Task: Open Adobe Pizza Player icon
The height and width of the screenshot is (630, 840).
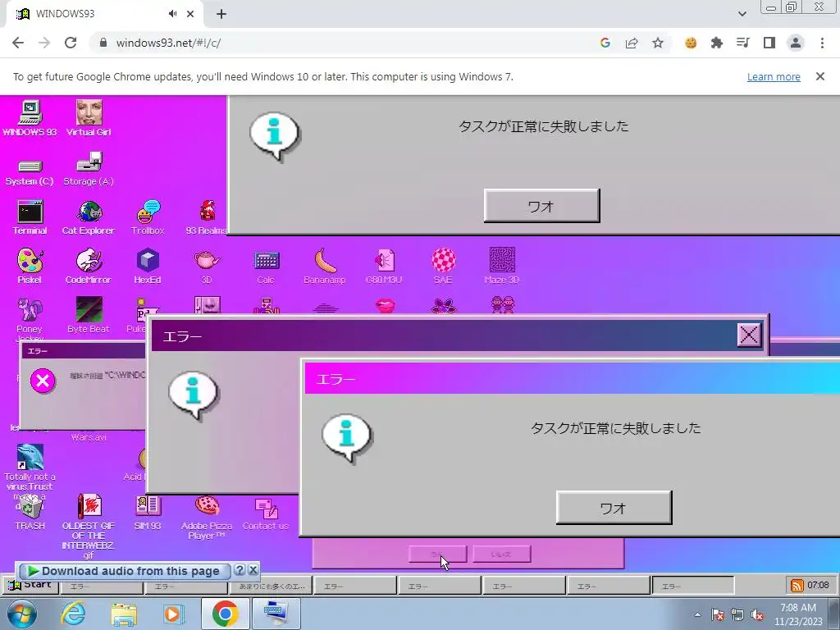Action: pos(206,517)
